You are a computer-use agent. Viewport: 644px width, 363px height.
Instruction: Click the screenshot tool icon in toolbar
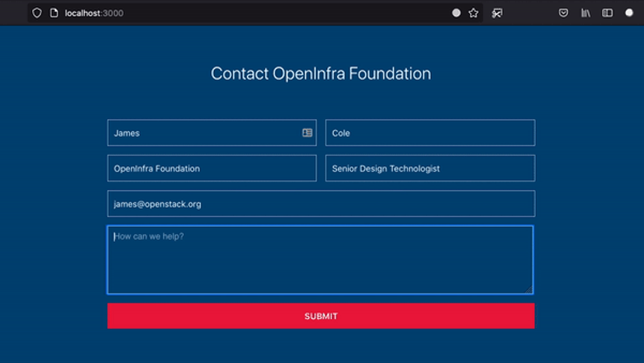(x=497, y=13)
